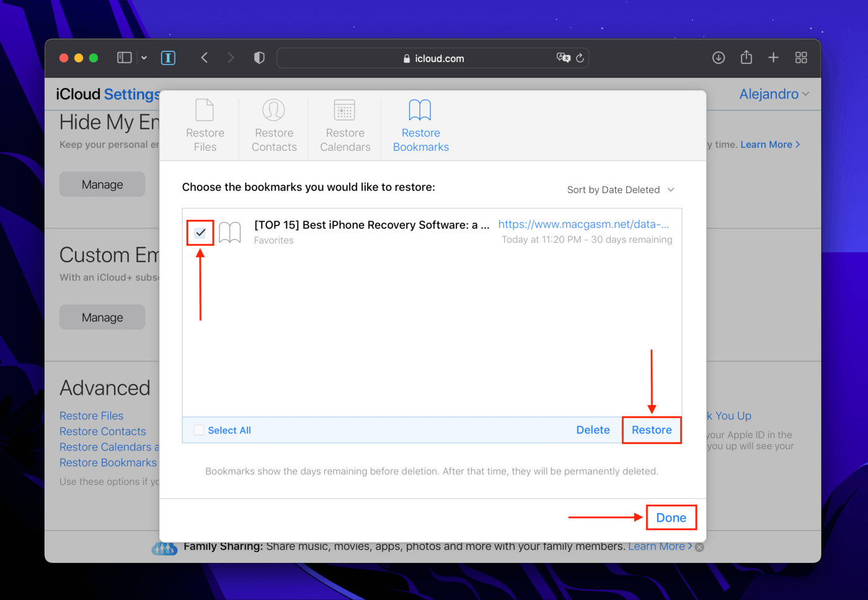Go forward with the forward arrow
The height and width of the screenshot is (600, 868).
[x=231, y=58]
